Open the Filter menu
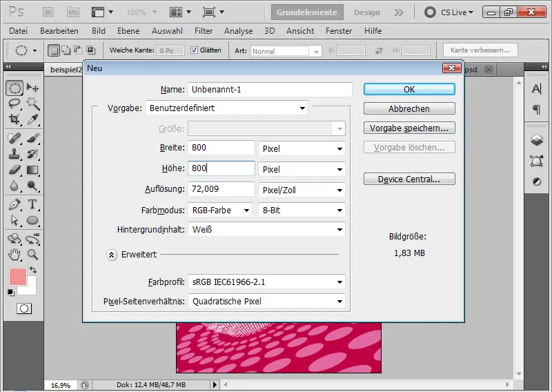 point(204,31)
